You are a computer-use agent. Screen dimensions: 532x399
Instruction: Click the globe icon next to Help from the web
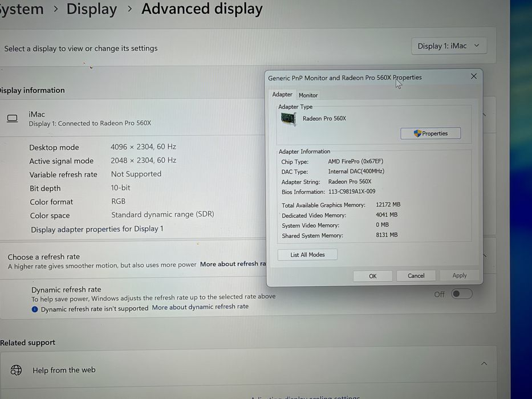16,370
